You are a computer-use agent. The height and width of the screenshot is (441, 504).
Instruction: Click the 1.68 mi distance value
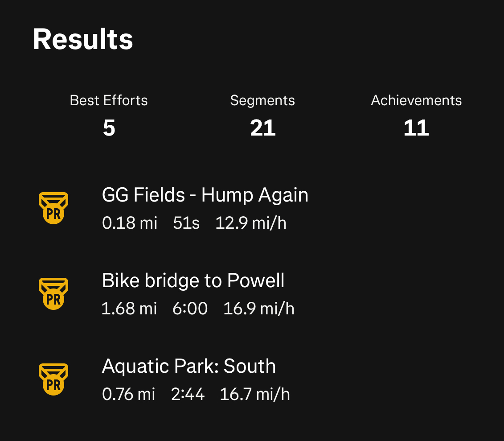[129, 308]
